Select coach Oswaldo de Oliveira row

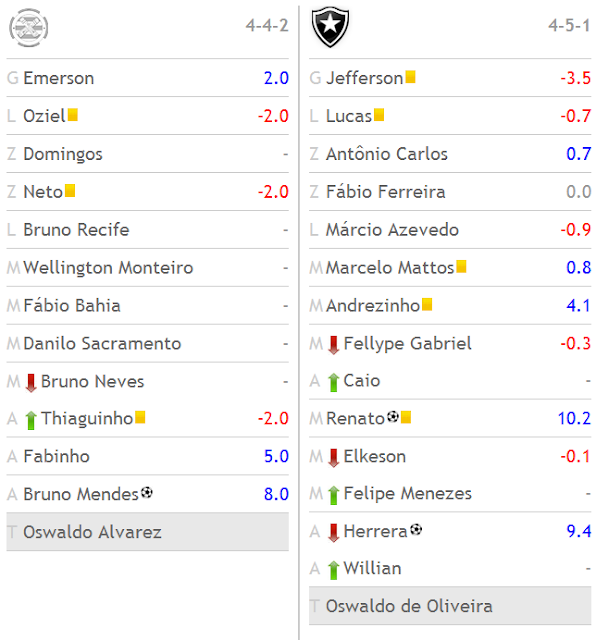[450, 606]
